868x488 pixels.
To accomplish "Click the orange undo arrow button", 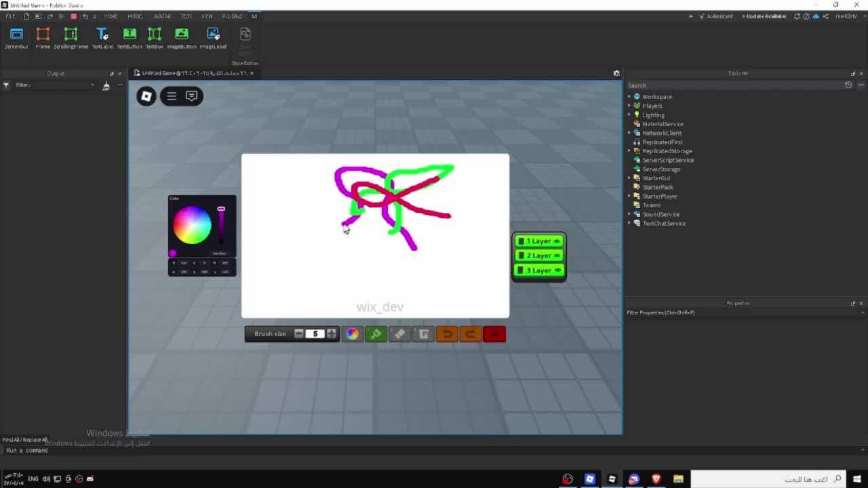I will tap(446, 333).
